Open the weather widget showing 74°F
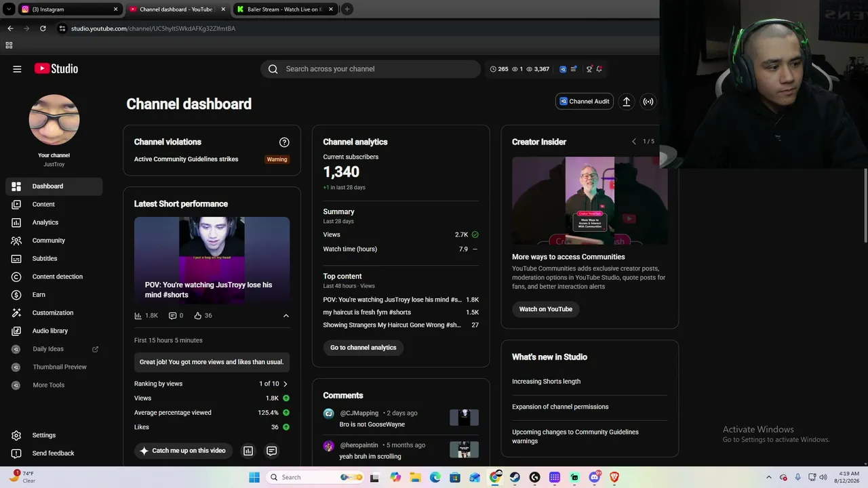This screenshot has width=868, height=488. [x=23, y=476]
